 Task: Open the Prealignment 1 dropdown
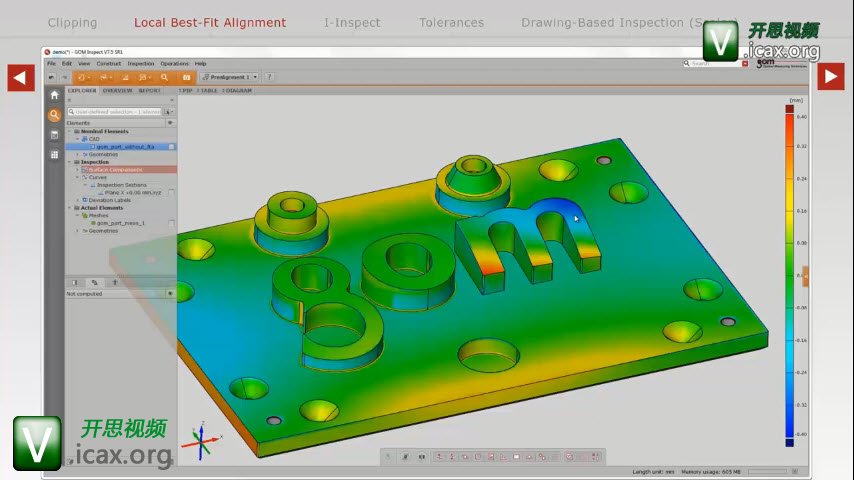(229, 77)
